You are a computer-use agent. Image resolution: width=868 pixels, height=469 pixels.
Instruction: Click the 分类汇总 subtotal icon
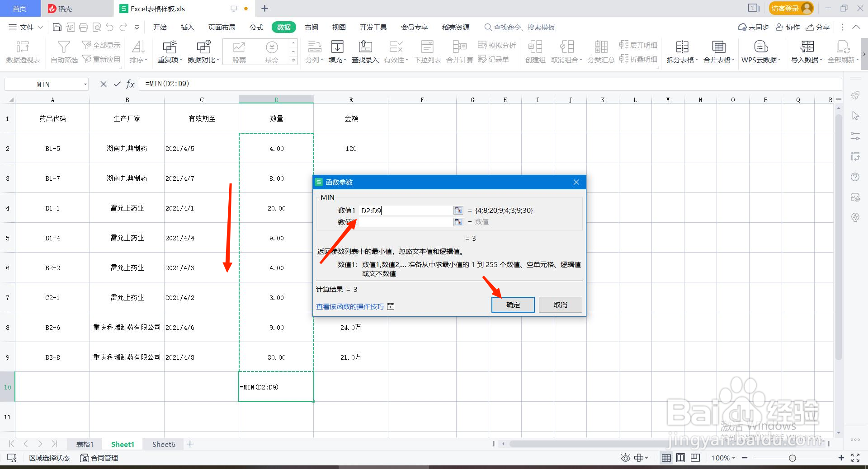(601, 47)
